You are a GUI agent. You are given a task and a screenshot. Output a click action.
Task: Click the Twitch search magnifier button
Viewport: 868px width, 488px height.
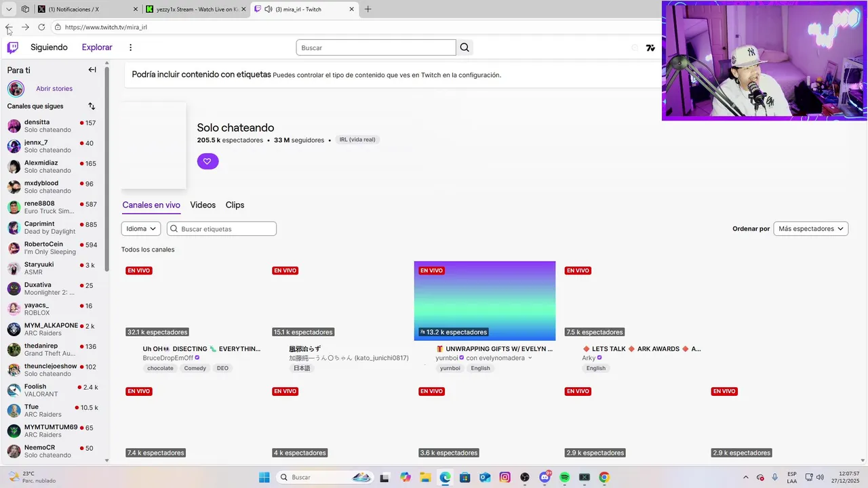[465, 47]
